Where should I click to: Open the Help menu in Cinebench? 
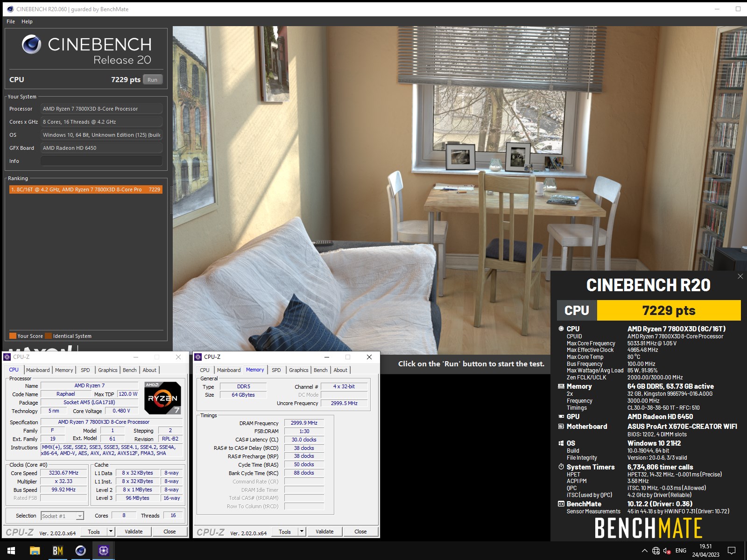pyautogui.click(x=27, y=21)
